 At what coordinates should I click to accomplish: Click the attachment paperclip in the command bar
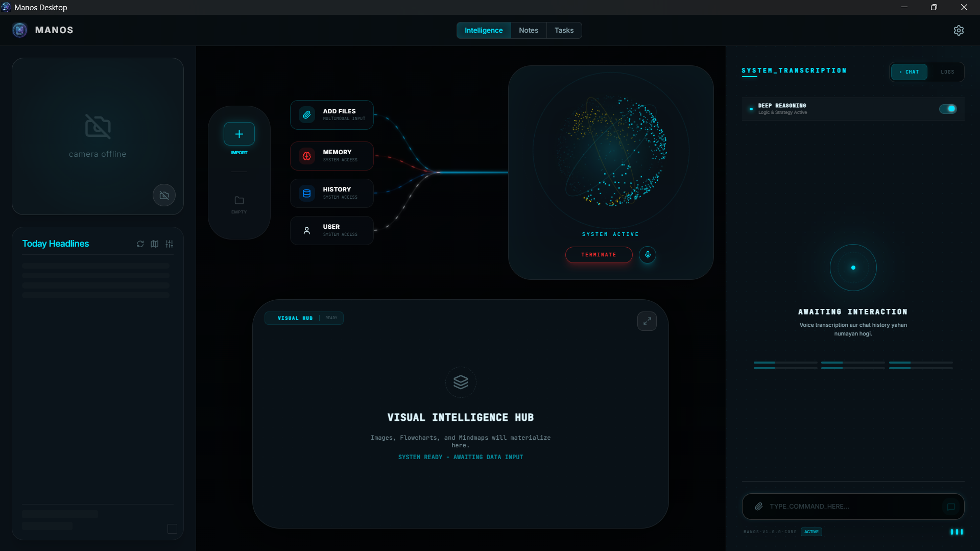tap(759, 507)
